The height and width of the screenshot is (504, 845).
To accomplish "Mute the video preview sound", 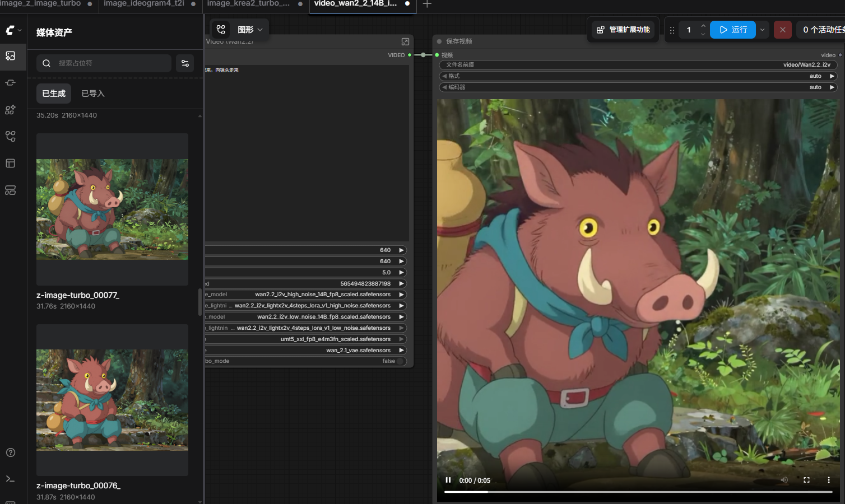I will (784, 480).
